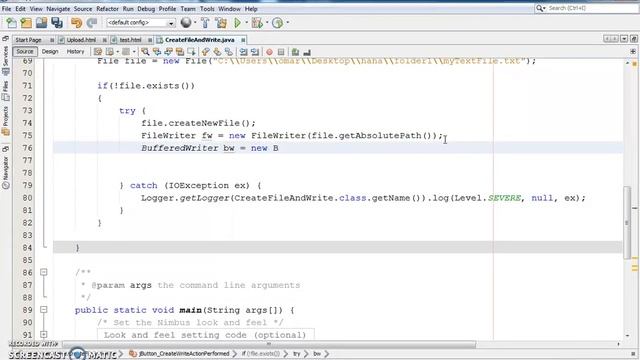Toggle Rectangular Selection icon

click(191, 52)
